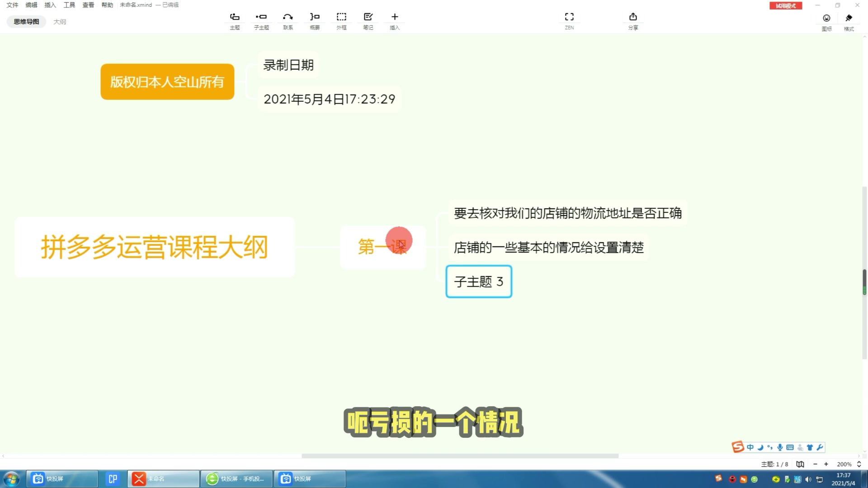Add a boundary using 外框 tool

click(x=341, y=21)
